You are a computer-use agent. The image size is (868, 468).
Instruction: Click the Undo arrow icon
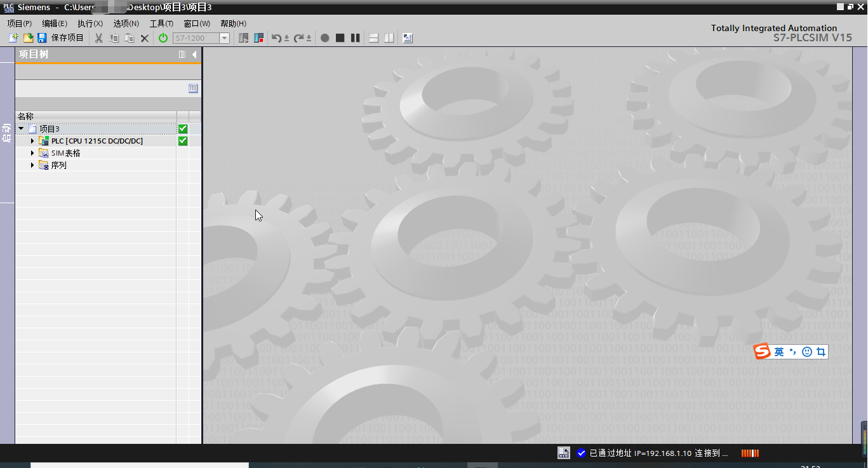click(x=276, y=38)
